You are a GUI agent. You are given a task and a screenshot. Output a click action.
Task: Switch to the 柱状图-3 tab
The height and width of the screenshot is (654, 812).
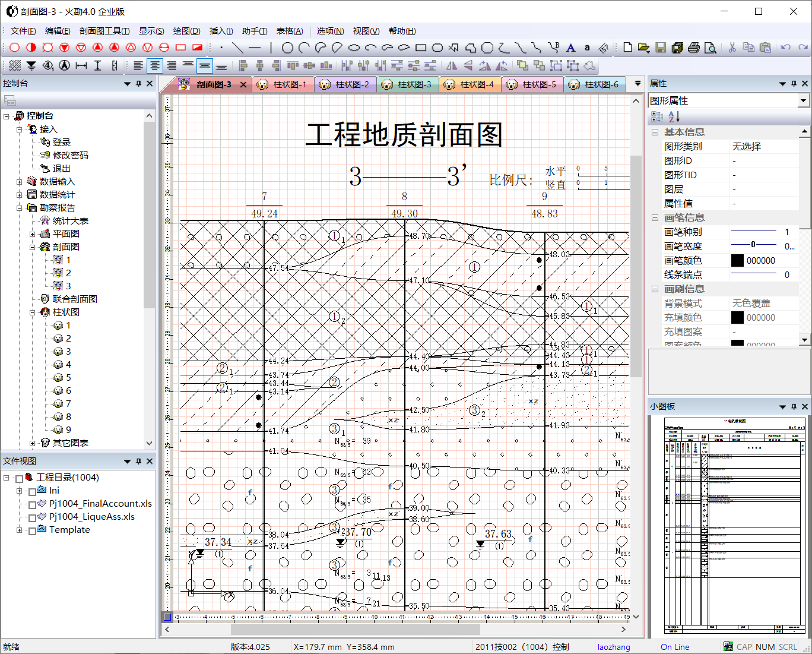[x=414, y=84]
